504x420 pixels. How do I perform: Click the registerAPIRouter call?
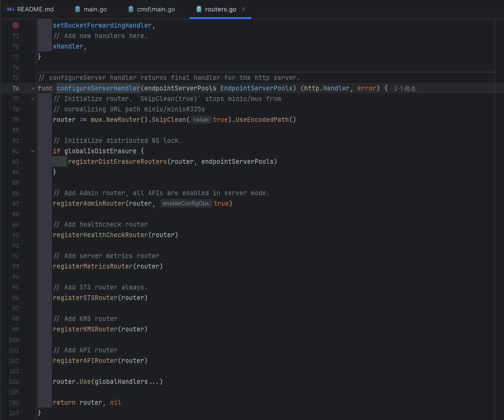click(x=85, y=361)
